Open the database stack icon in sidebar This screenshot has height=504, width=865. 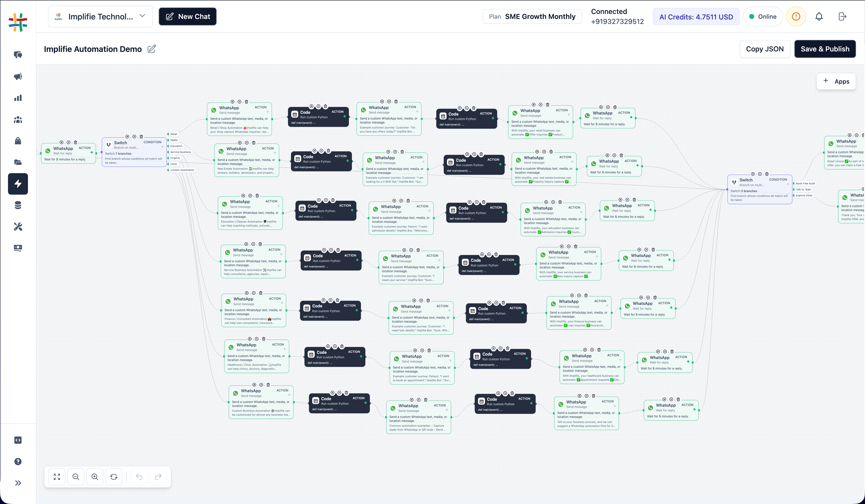18,205
